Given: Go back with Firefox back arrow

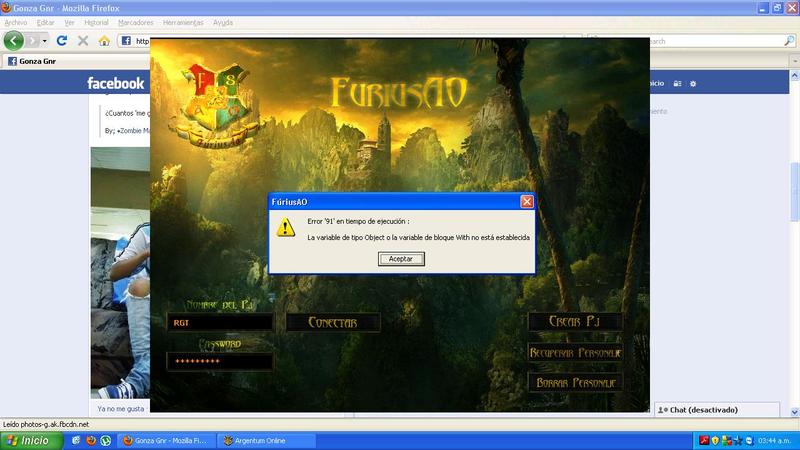Looking at the screenshot, I should [14, 41].
